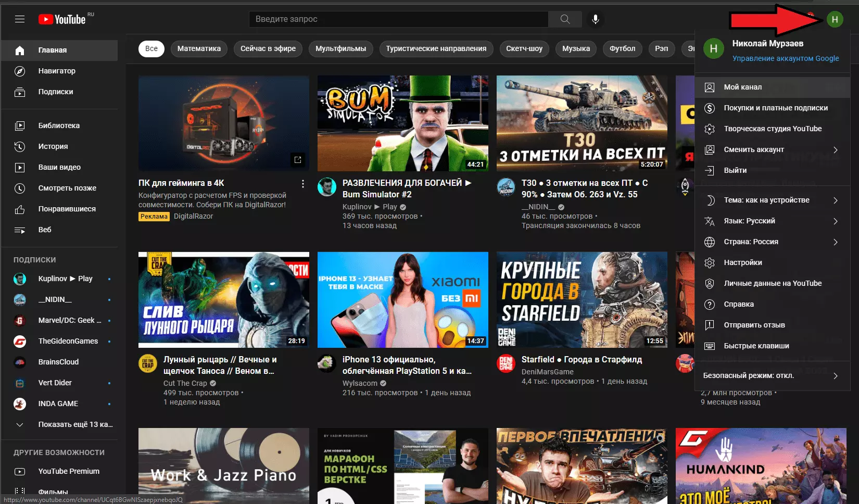Open Мой канал menu item
The image size is (859, 504).
(x=773, y=87)
